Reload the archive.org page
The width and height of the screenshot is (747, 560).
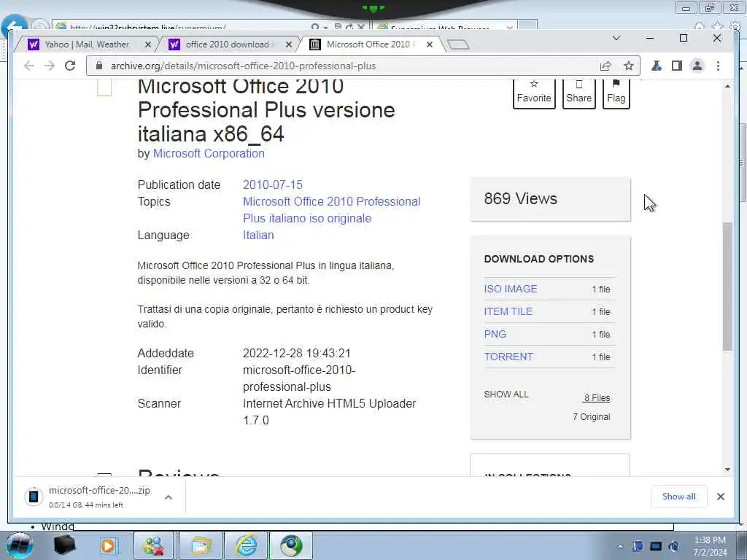coord(70,66)
